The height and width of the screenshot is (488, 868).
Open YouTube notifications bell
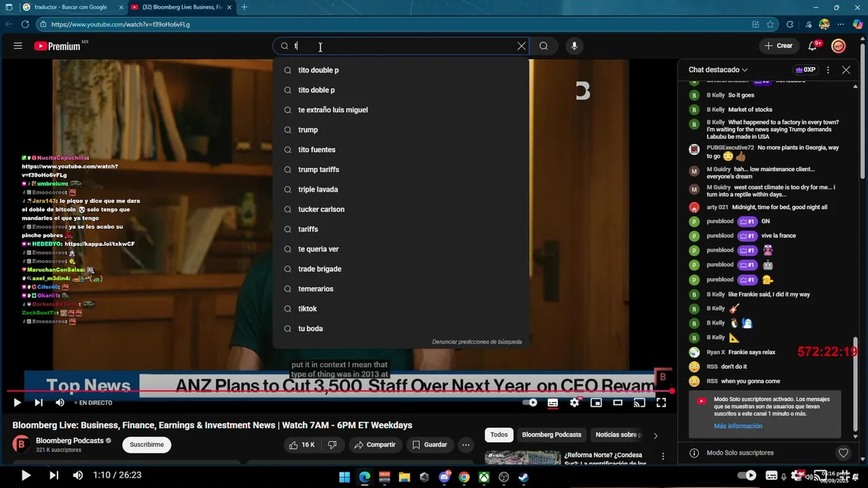[812, 46]
